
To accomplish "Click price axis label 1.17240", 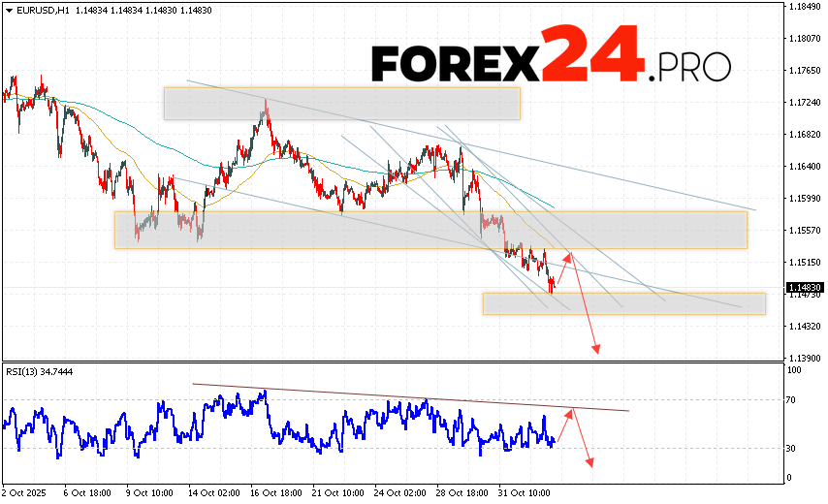I will coord(805,103).
